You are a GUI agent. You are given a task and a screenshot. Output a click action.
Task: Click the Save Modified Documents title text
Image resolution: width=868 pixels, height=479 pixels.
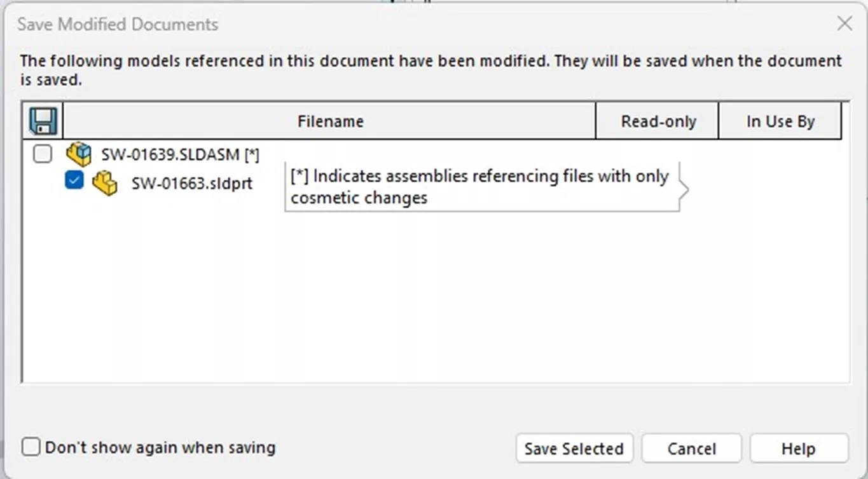pos(118,24)
